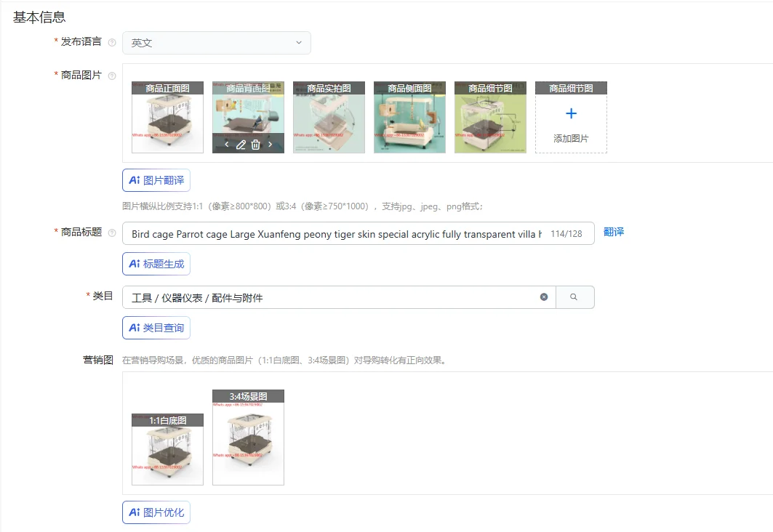Click help icon next to 商品图片

[x=112, y=76]
